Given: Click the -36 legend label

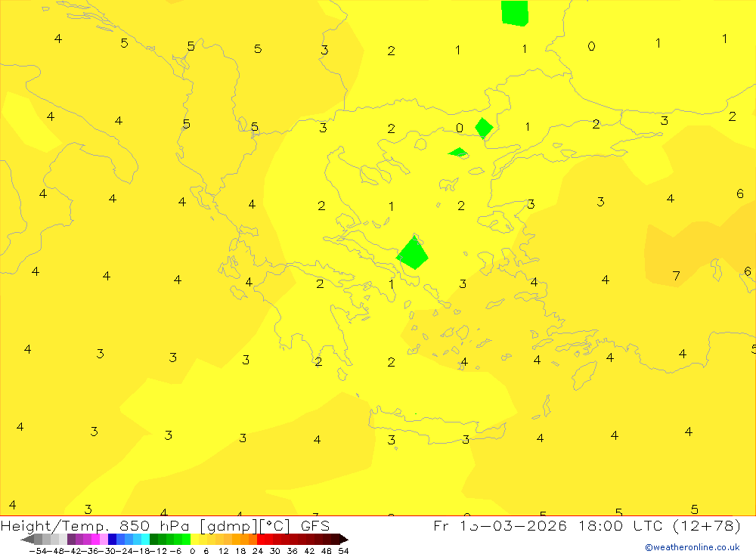Looking at the screenshot, I should (90, 551).
